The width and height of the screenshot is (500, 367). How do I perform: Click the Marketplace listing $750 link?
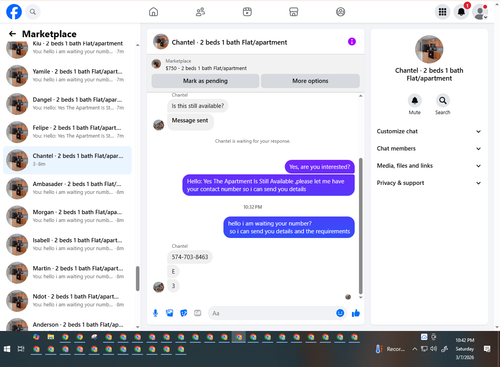206,68
